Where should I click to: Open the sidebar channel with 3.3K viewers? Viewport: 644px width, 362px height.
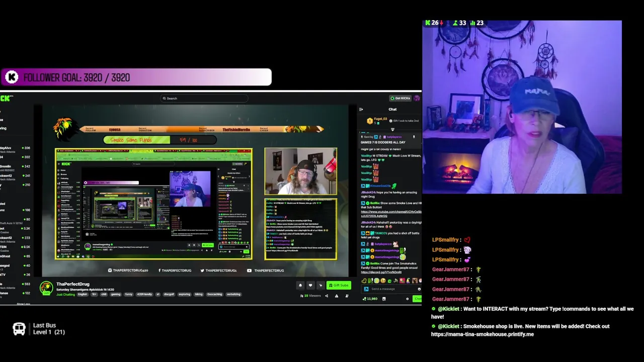pos(15,229)
